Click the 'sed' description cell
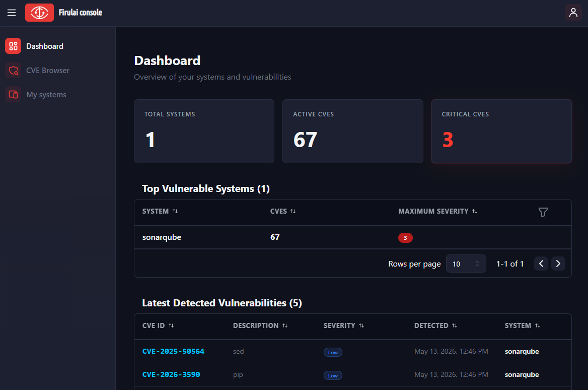The width and height of the screenshot is (588, 390). click(x=239, y=351)
